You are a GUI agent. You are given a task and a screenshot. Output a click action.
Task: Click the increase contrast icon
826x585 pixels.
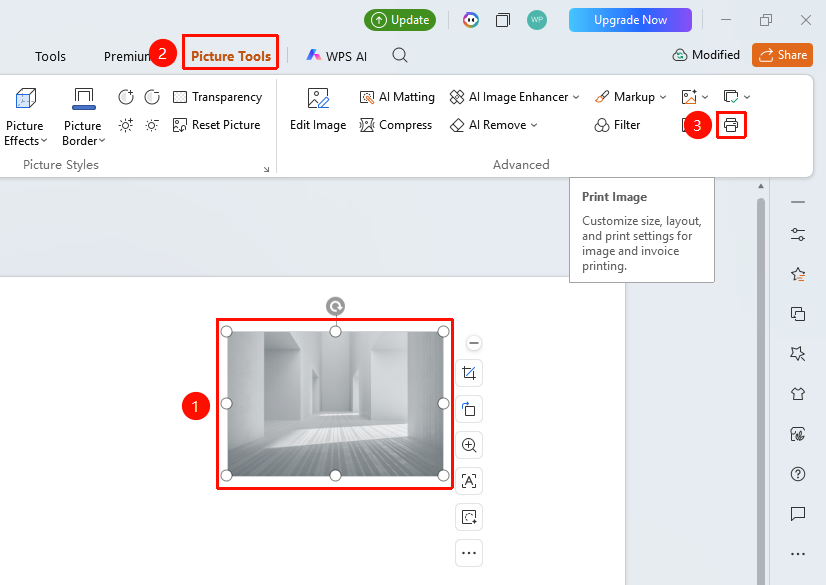click(125, 97)
